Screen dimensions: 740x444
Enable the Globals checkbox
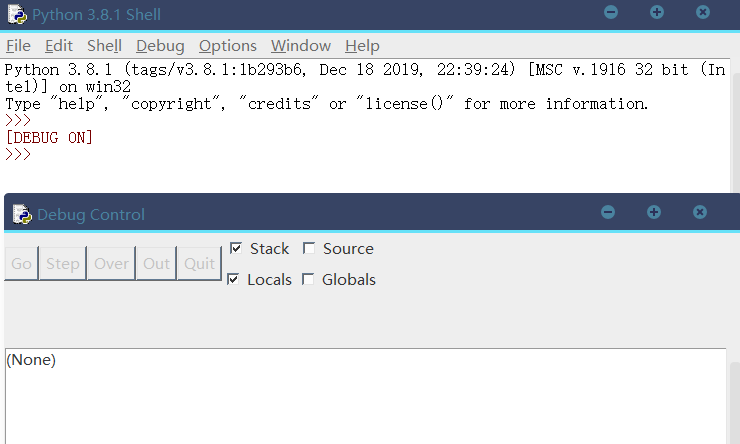[x=309, y=280]
